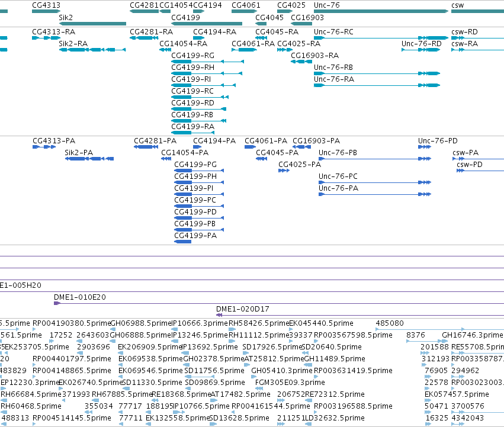Click the CG4199-PH protein label
The image size is (504, 427).
[x=195, y=176]
